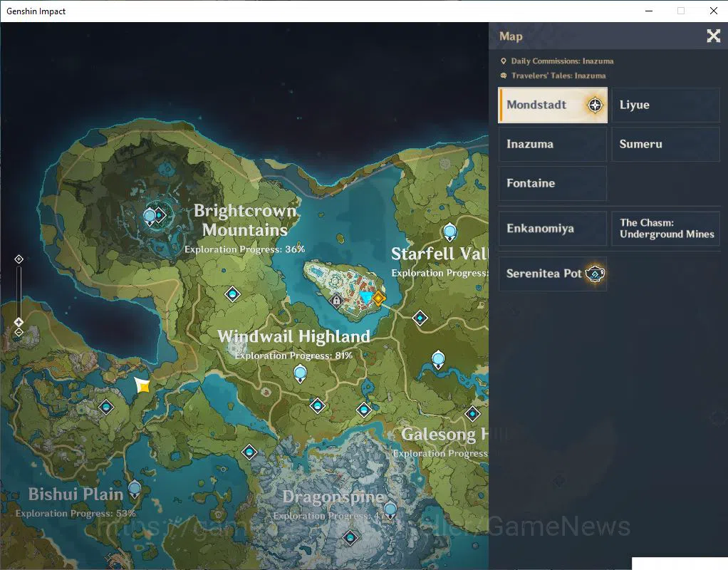Image resolution: width=728 pixels, height=570 pixels.
Task: Click the Galesong Hill area label
Action: (444, 435)
